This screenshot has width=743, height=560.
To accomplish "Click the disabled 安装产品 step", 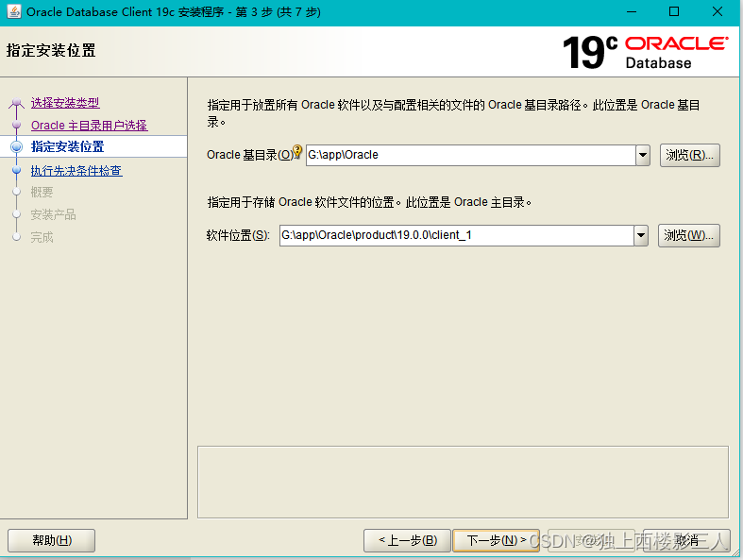I will 53,214.
